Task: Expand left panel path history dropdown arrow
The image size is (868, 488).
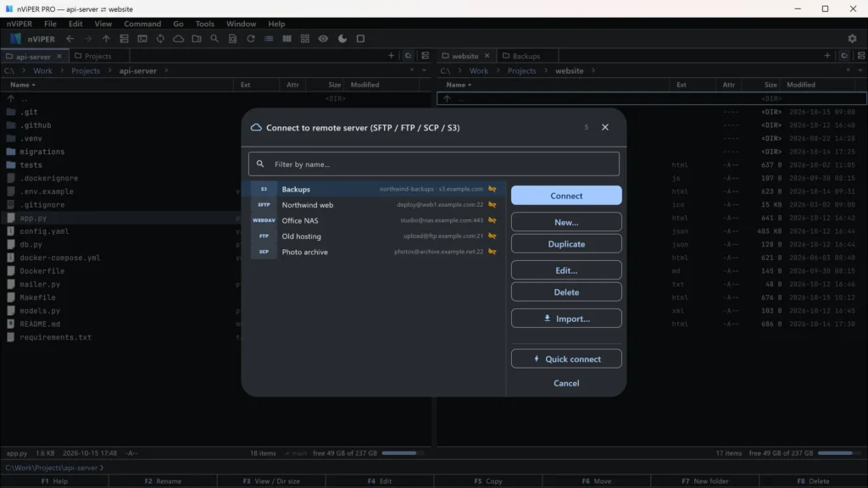Action: [424, 71]
